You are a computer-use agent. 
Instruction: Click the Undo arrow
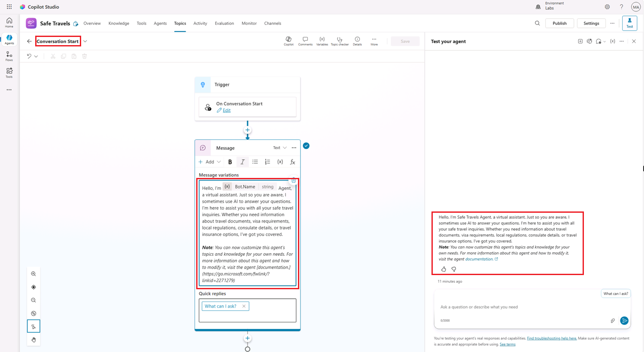[x=29, y=56]
